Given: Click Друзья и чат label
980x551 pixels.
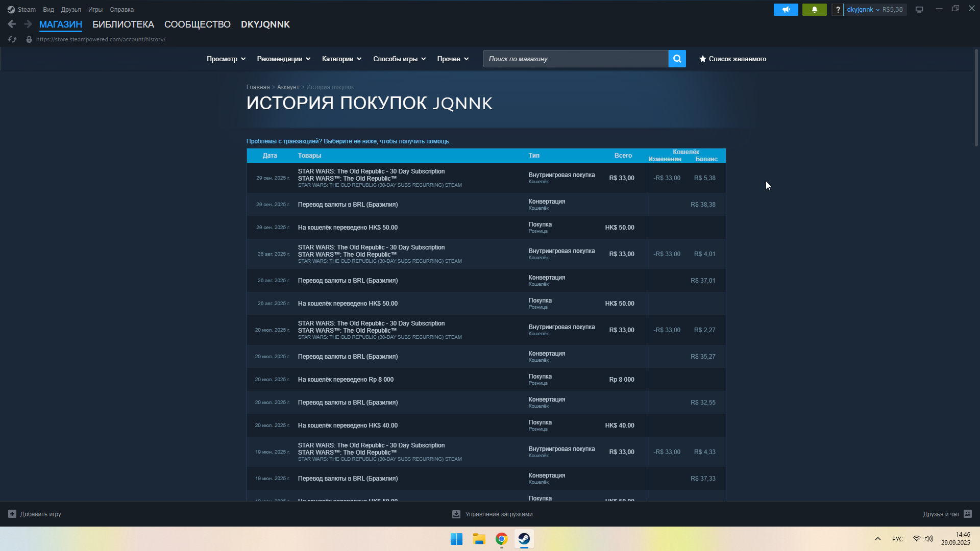Looking at the screenshot, I should tap(941, 514).
